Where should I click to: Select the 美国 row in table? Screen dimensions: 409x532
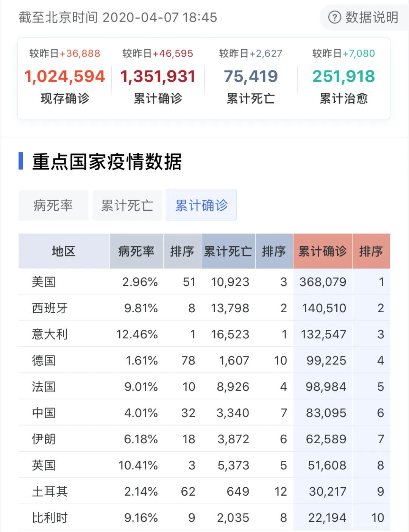pos(44,282)
